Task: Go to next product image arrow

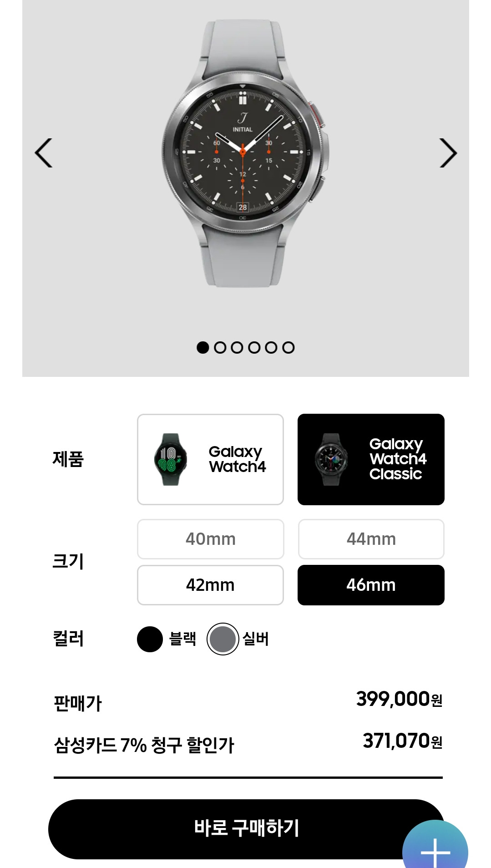Action: (448, 153)
